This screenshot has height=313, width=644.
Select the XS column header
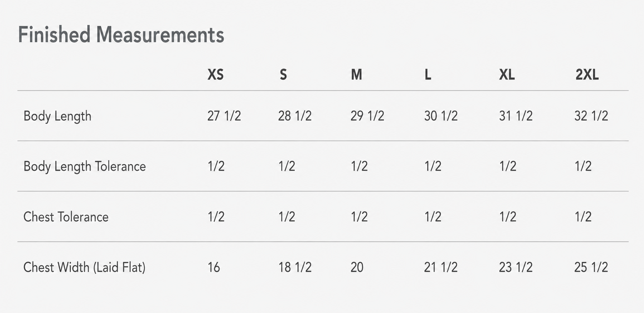(216, 74)
